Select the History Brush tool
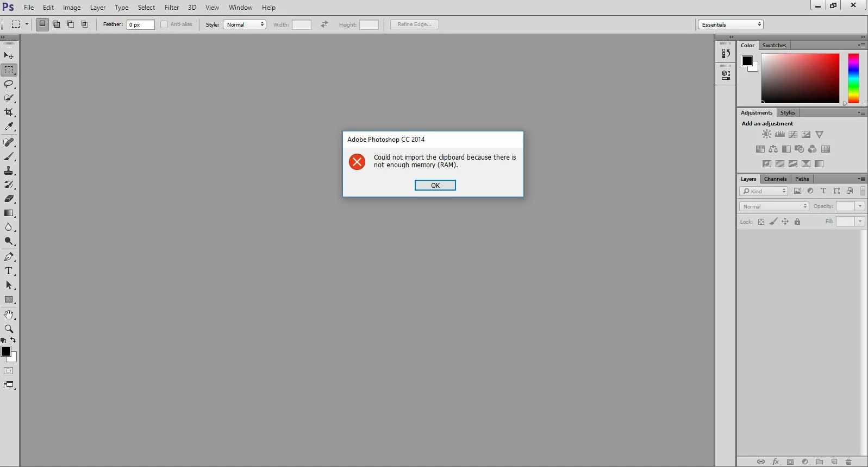This screenshot has width=868, height=467. click(9, 185)
